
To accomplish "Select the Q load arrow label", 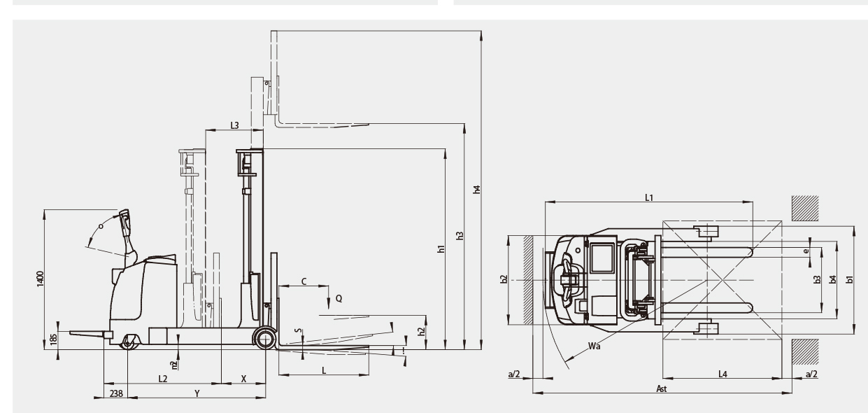I will click(x=339, y=298).
